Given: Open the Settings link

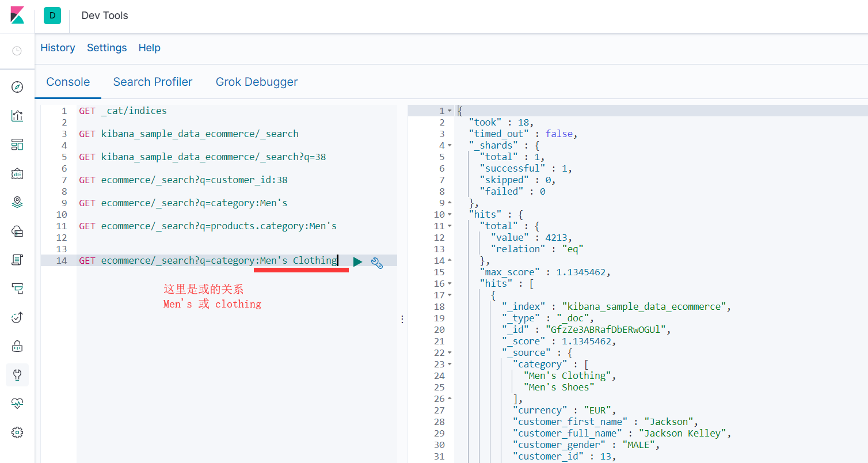Looking at the screenshot, I should point(106,48).
